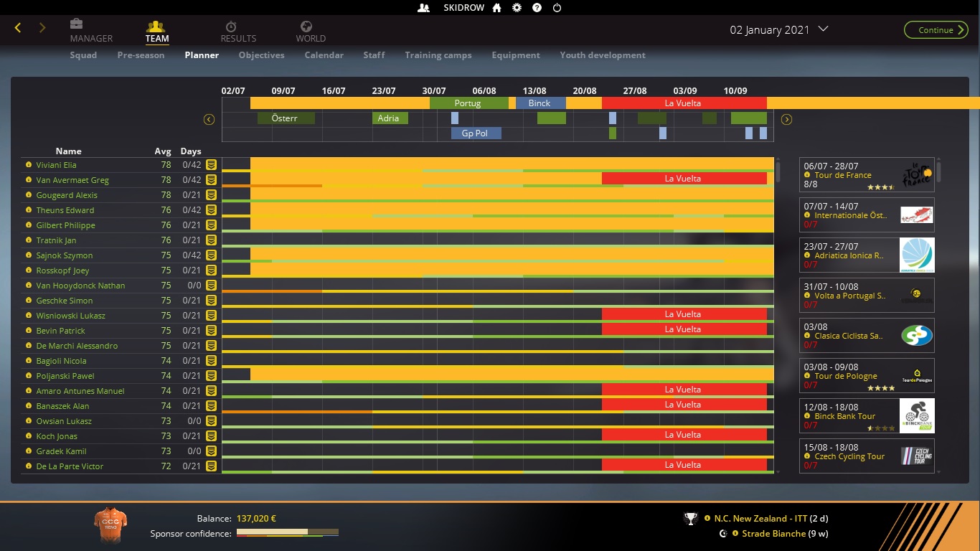
Task: Click the help question mark icon
Action: pos(537,8)
